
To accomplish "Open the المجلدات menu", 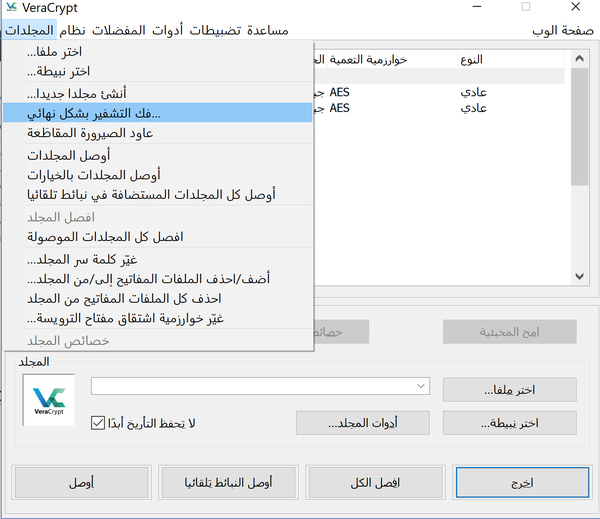I will point(29,30).
